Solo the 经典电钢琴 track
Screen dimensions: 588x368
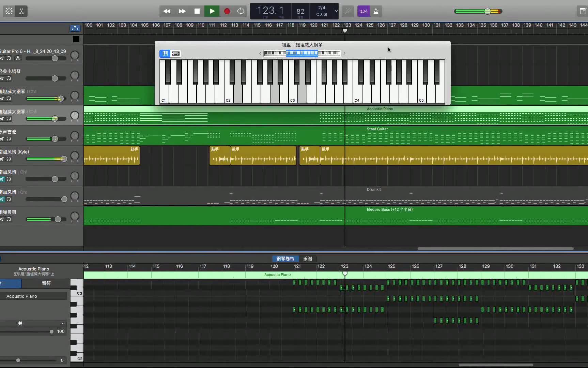pos(9,78)
